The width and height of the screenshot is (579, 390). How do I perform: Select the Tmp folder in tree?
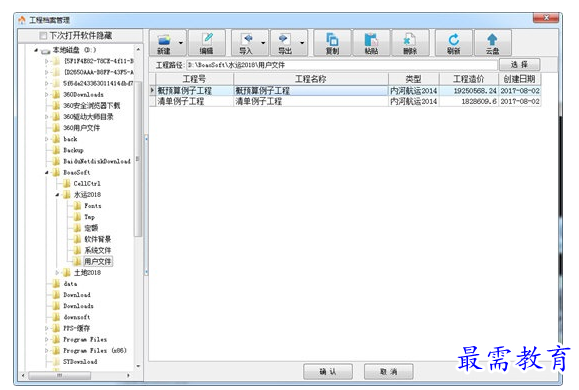coord(89,217)
